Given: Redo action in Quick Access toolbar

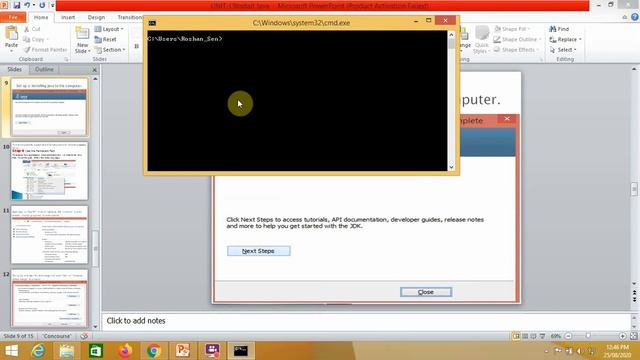Looking at the screenshot, I should tap(42, 5).
